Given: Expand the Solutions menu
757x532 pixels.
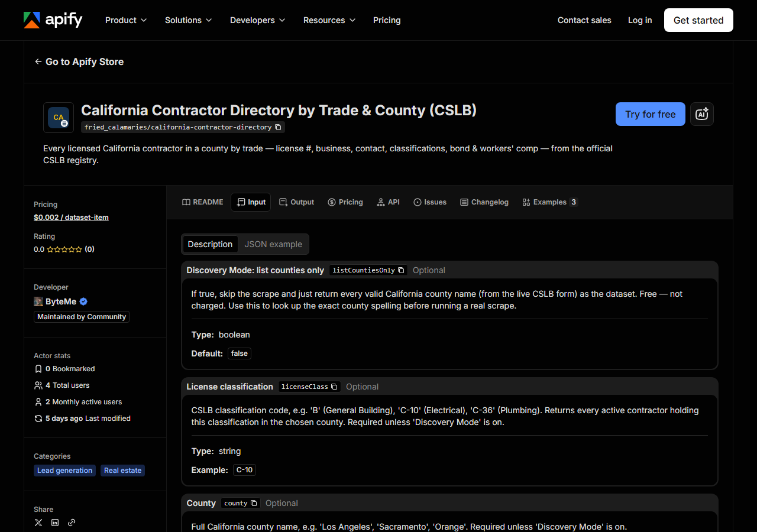Looking at the screenshot, I should [x=188, y=20].
